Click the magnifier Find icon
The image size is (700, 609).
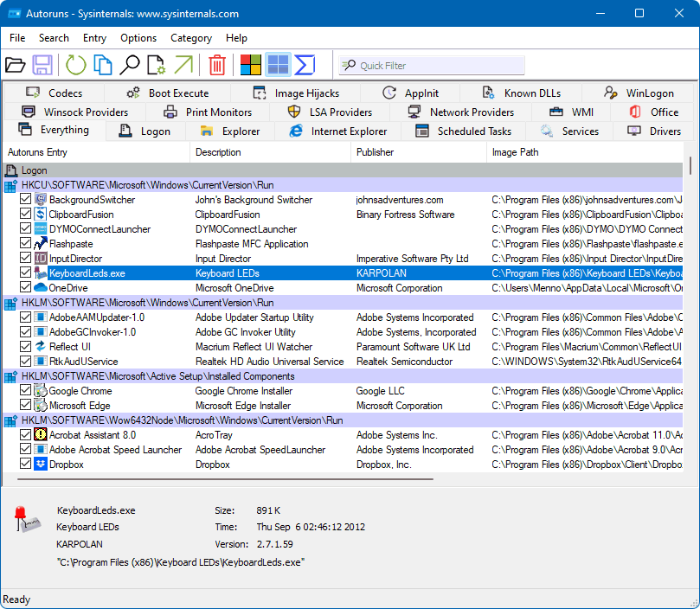point(130,65)
